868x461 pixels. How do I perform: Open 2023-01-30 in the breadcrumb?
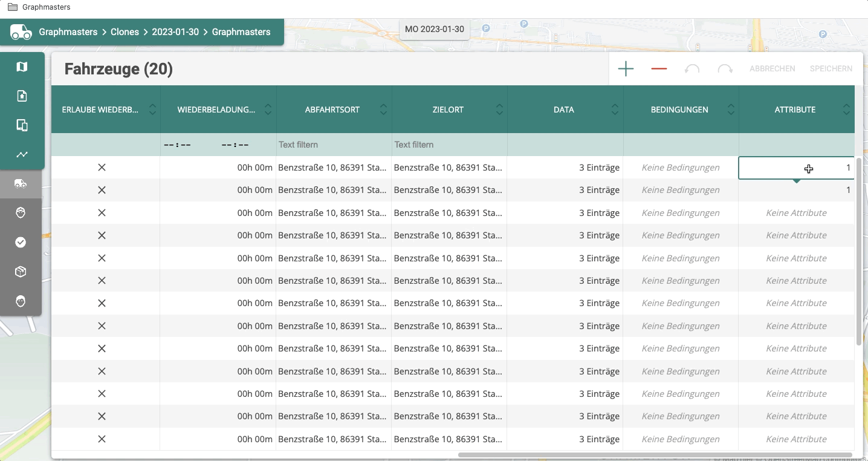coord(175,32)
